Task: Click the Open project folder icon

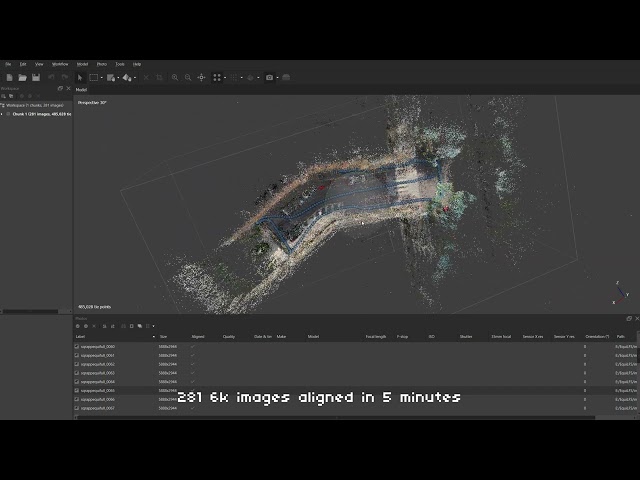Action: 22,78
